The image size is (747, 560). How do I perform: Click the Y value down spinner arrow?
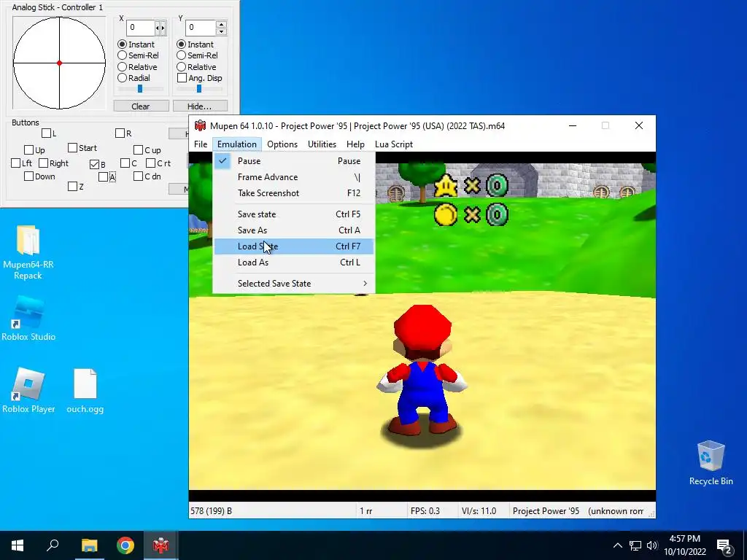pyautogui.click(x=221, y=31)
